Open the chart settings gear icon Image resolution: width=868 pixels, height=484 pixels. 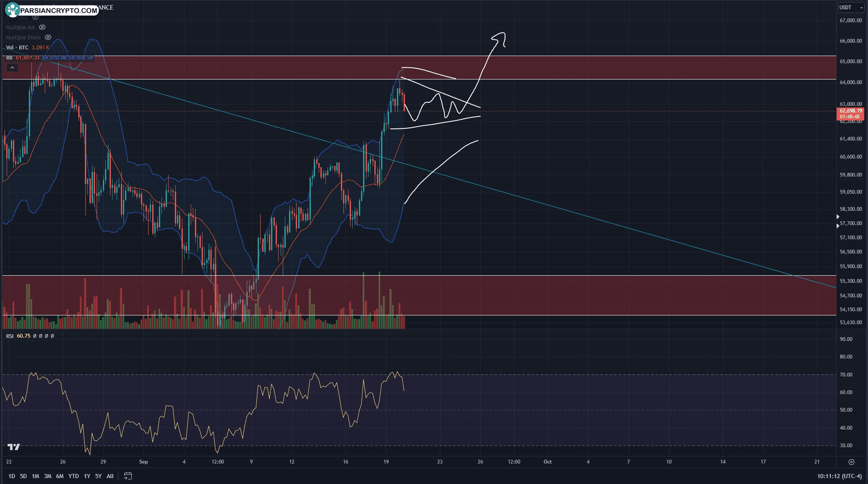coord(851,462)
